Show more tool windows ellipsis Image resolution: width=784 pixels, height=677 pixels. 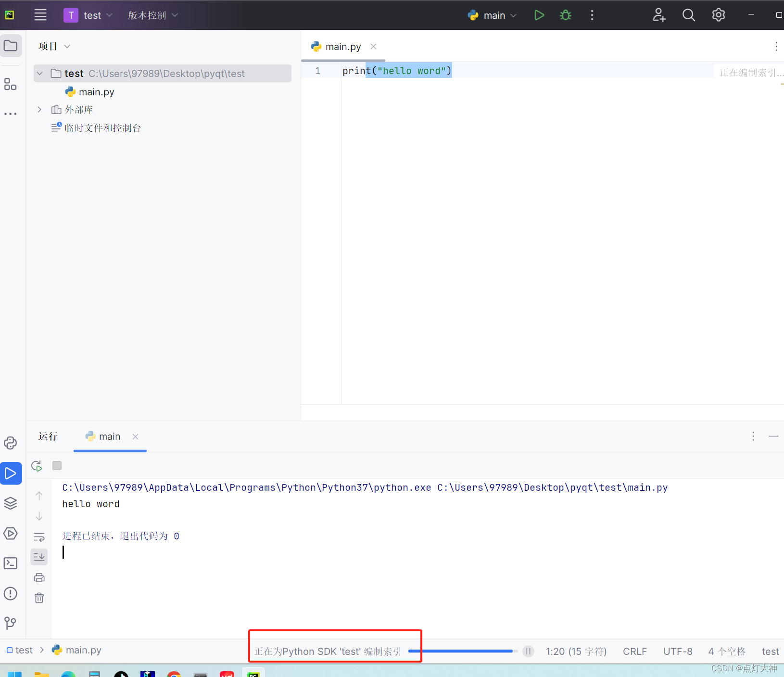pyautogui.click(x=11, y=114)
